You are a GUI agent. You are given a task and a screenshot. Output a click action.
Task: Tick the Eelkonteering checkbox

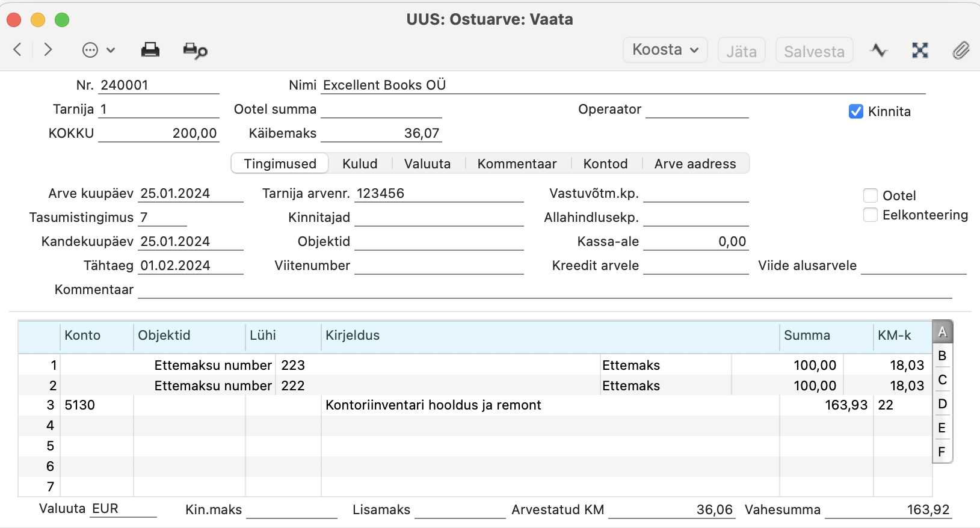coord(871,215)
